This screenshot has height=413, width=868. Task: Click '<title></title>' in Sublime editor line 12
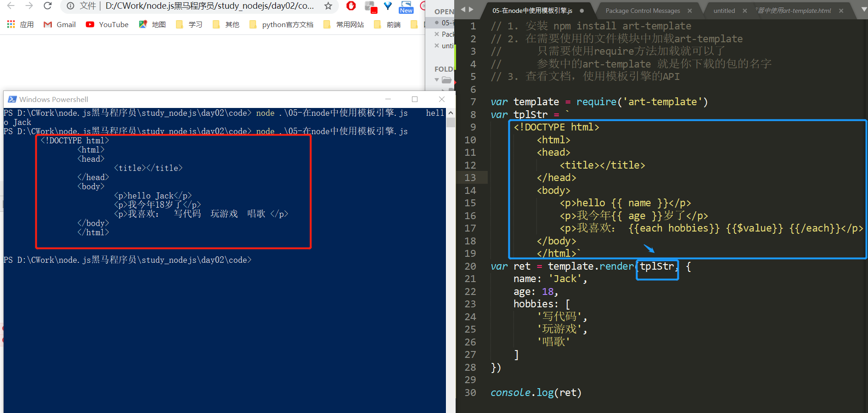pos(602,165)
